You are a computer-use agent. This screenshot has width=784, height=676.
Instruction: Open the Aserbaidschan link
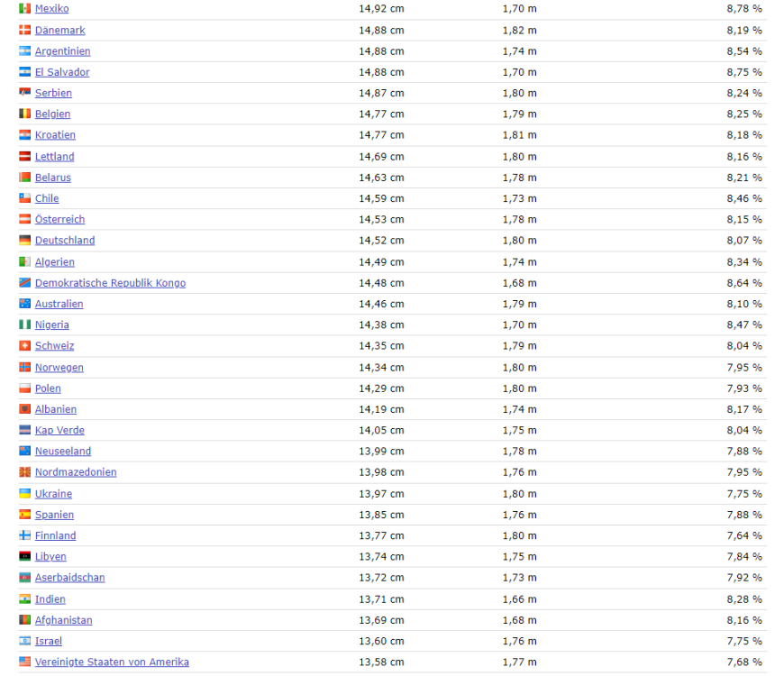pos(69,578)
